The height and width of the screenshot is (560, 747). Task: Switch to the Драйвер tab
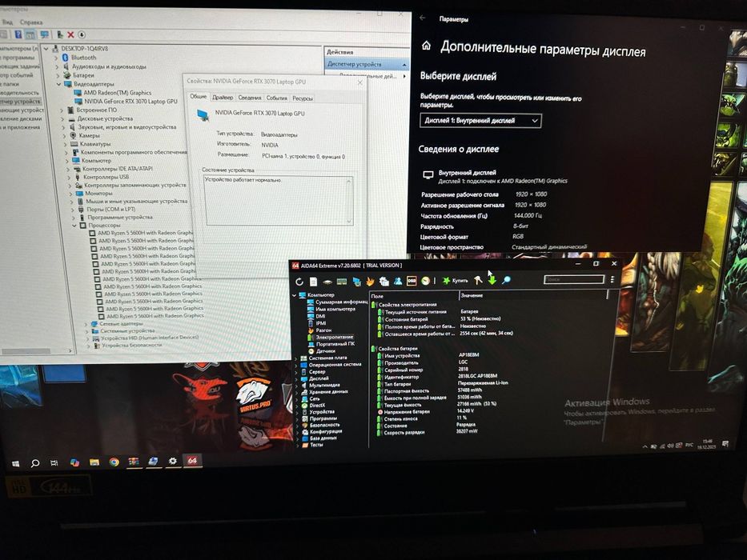pos(223,97)
